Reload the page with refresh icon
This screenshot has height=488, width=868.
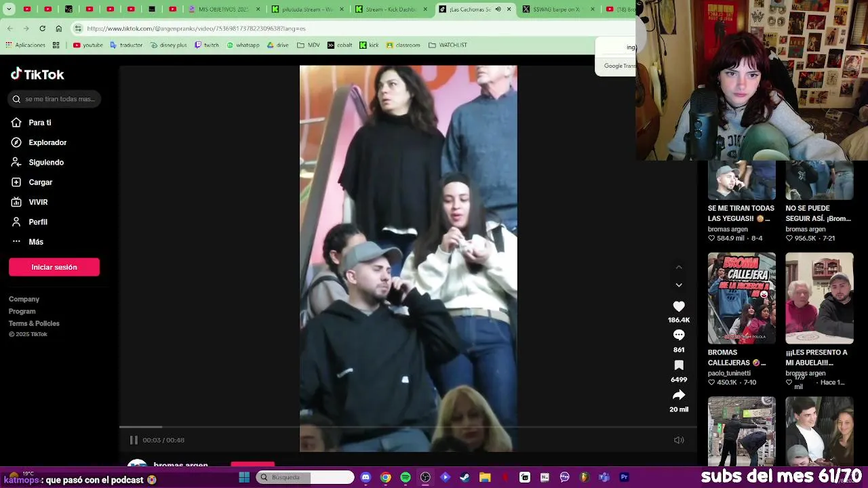click(x=42, y=28)
